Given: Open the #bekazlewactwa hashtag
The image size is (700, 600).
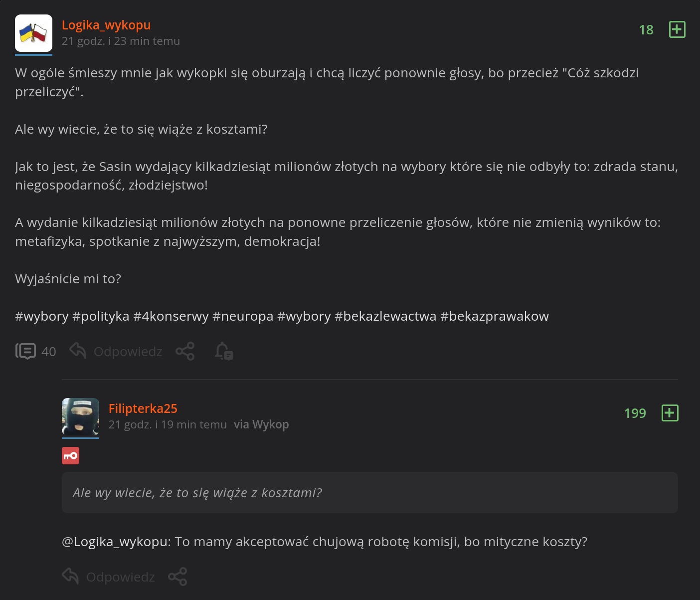Looking at the screenshot, I should 385,316.
